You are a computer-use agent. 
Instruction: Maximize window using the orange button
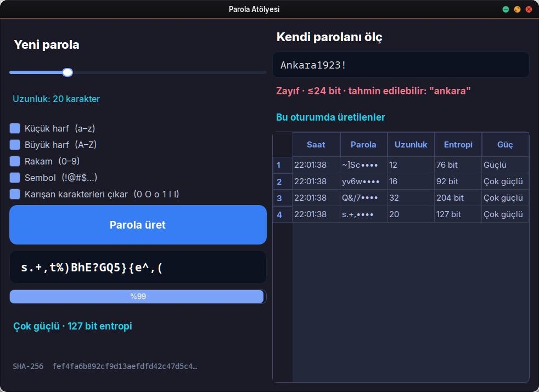pos(518,9)
